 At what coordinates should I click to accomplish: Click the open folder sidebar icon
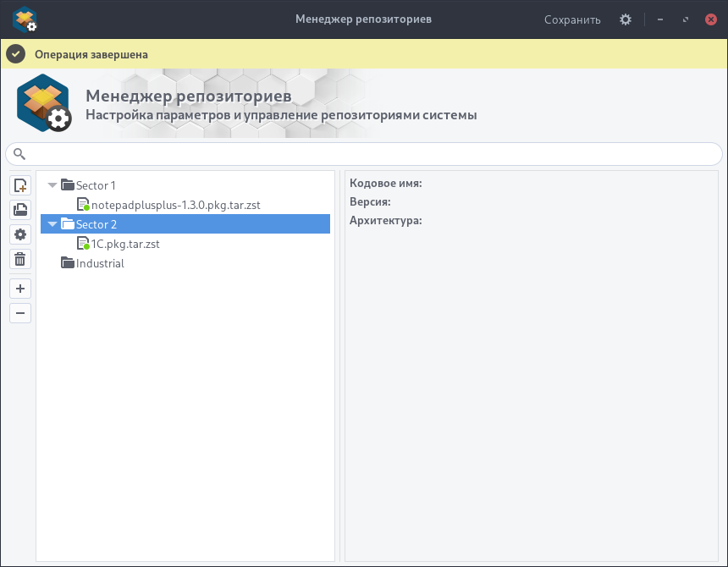coord(20,210)
